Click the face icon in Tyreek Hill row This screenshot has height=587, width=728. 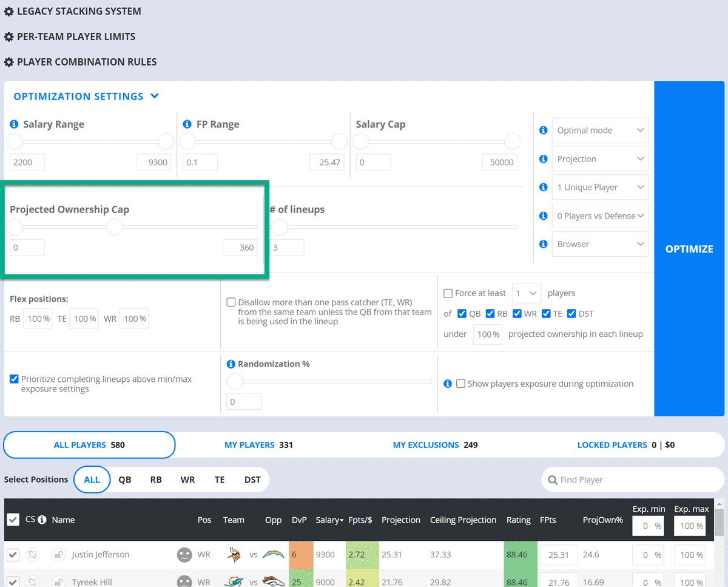coord(184,582)
